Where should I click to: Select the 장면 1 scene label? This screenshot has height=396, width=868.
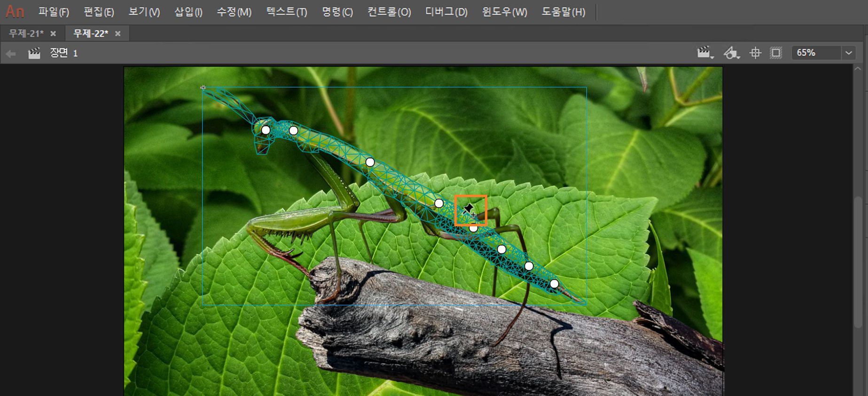point(64,53)
